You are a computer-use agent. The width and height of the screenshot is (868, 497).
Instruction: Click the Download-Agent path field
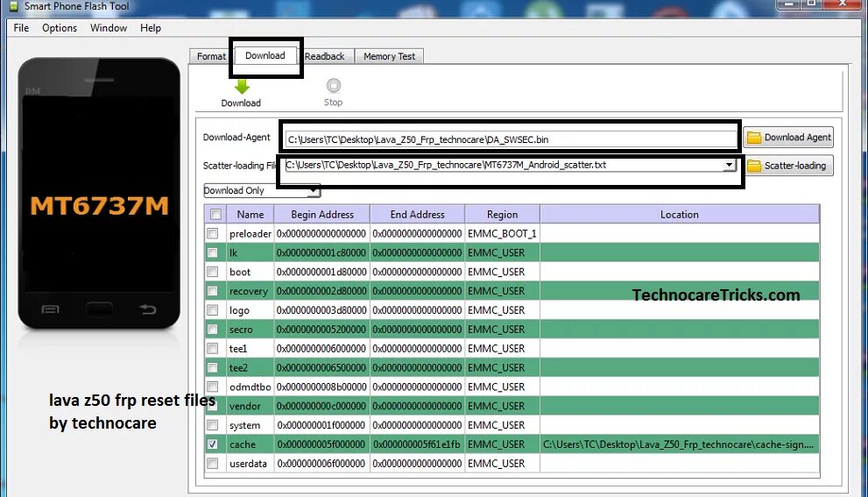tap(510, 139)
